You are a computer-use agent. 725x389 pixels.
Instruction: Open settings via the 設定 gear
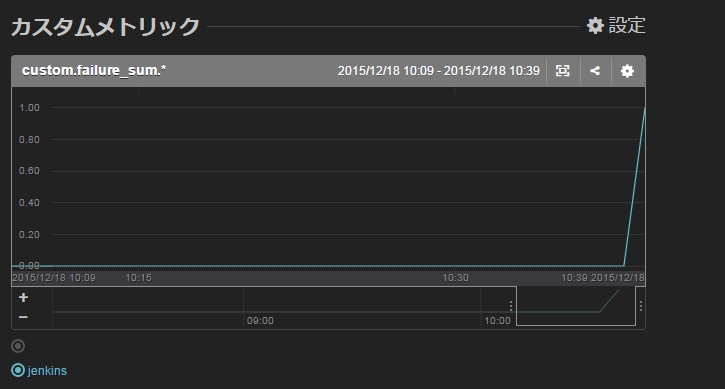click(x=616, y=25)
